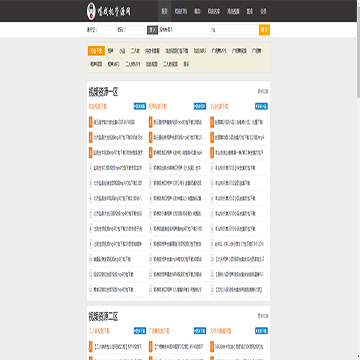
Task: Open the 小品 category link
Action: 122,51
